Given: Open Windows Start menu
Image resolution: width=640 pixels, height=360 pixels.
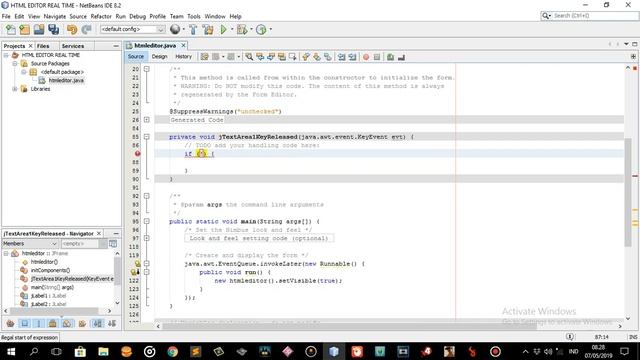Looking at the screenshot, I should [11, 351].
